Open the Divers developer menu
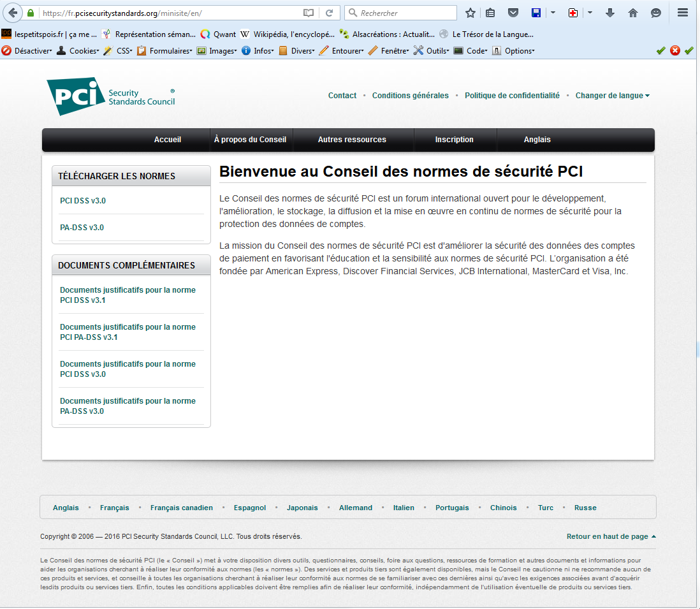 [297, 51]
